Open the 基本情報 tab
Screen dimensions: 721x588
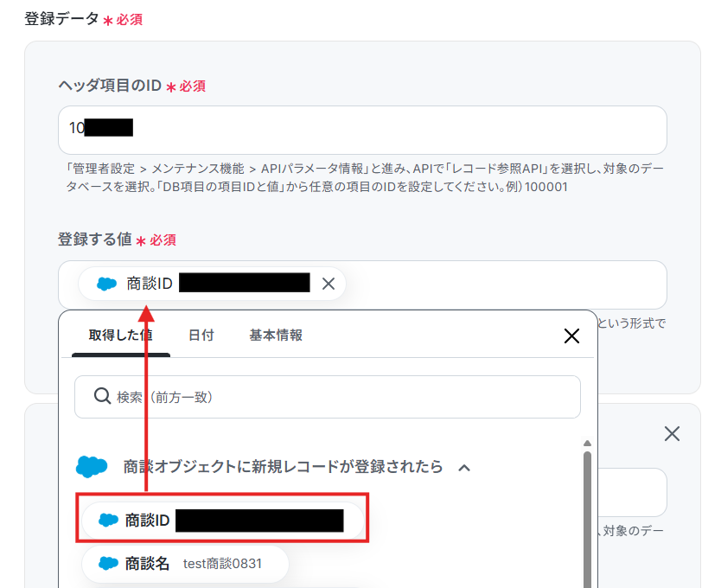click(276, 335)
